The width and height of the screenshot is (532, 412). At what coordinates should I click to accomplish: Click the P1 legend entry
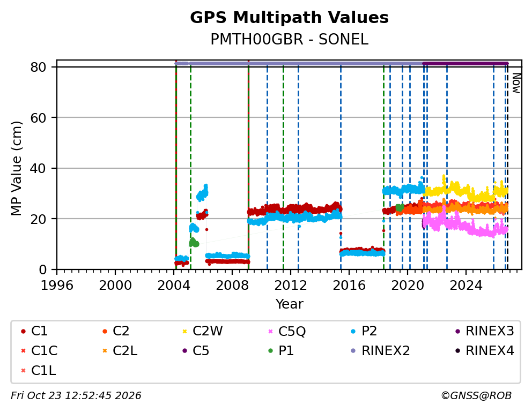(281, 351)
